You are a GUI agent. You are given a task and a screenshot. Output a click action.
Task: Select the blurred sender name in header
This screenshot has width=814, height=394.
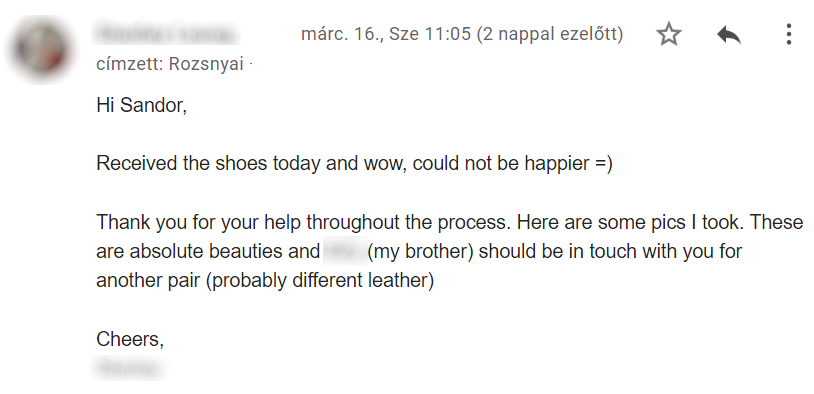[165, 34]
